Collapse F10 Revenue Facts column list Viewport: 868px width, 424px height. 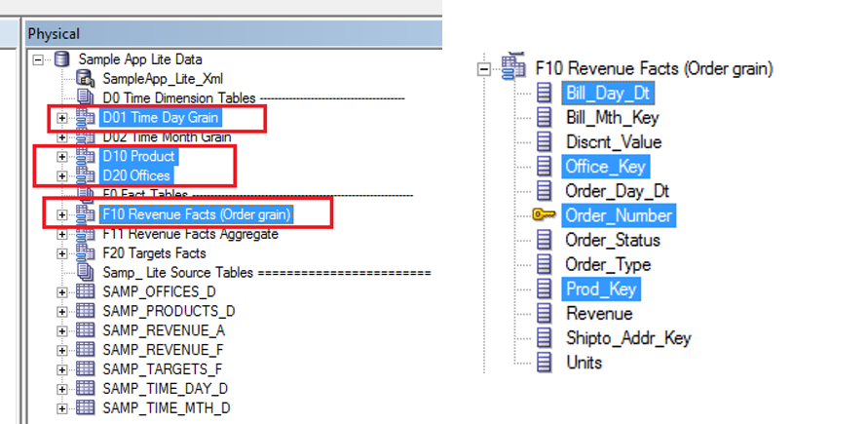click(481, 69)
